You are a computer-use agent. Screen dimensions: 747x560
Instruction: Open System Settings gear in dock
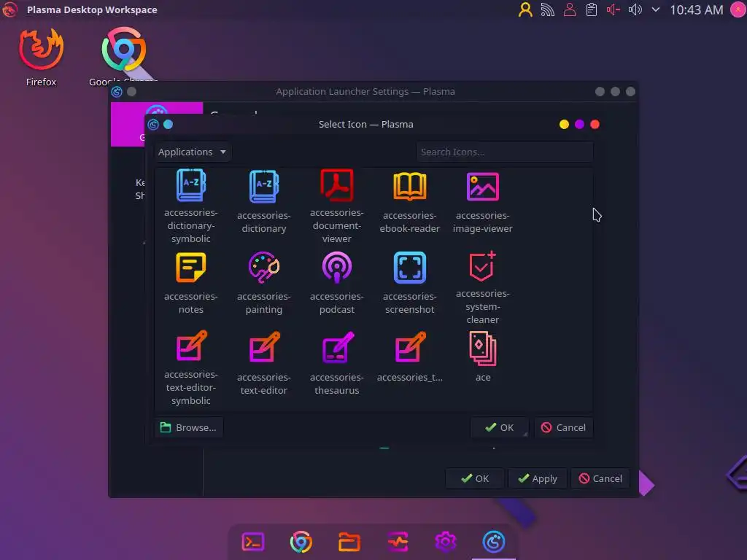[x=446, y=542]
